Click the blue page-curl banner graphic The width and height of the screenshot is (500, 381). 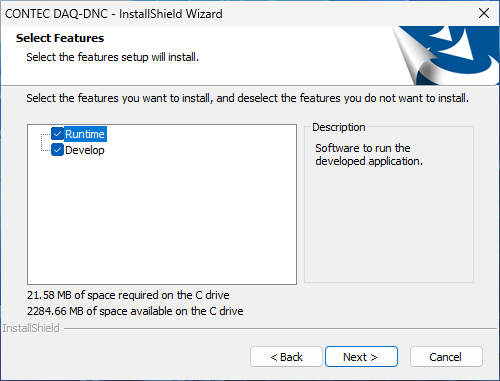446,55
